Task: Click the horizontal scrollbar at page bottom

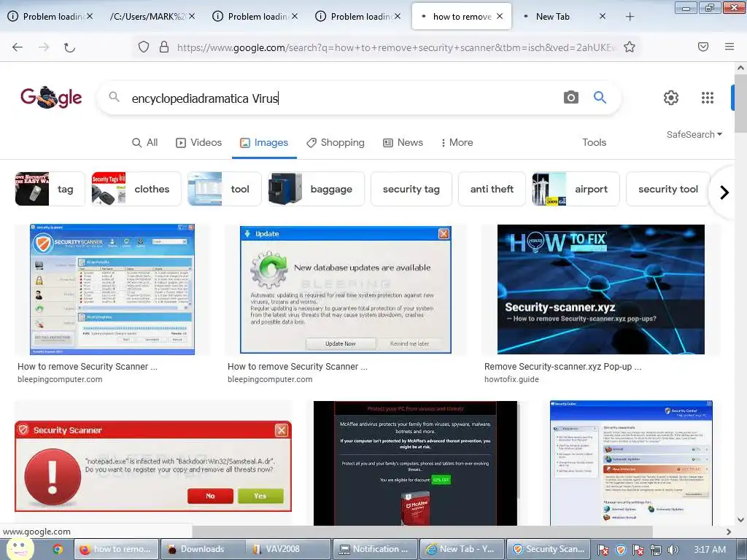Action: [x=422, y=532]
